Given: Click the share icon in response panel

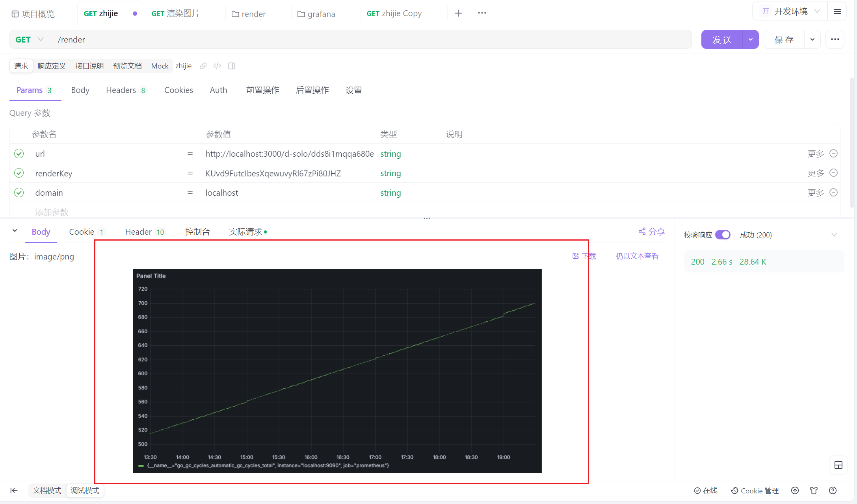Looking at the screenshot, I should (642, 232).
